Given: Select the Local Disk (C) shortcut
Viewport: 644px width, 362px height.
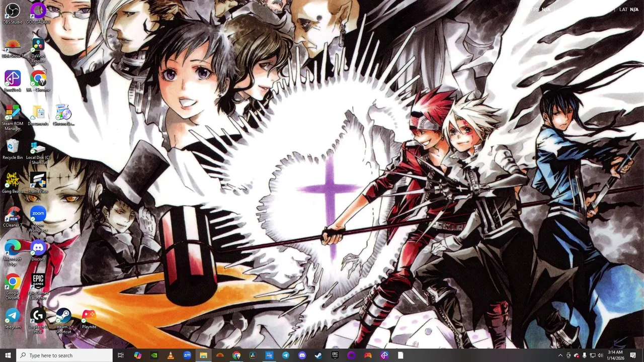Looking at the screenshot, I should point(38,152).
